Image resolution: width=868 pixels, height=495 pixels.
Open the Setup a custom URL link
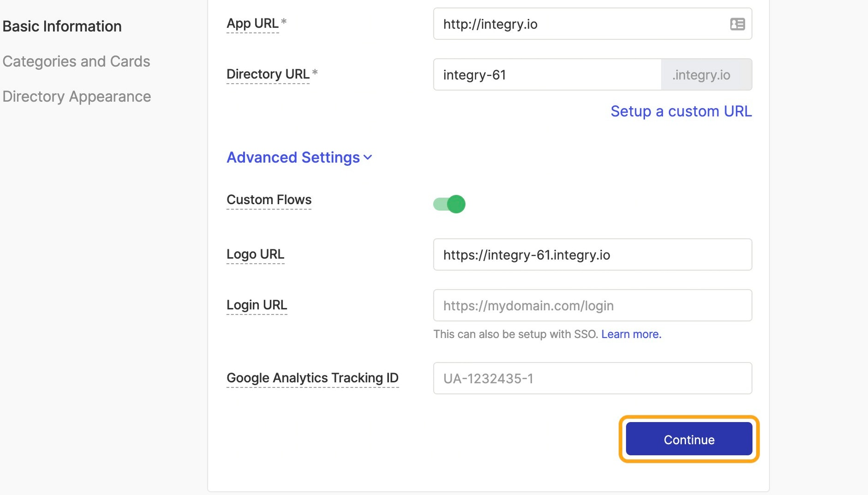click(681, 111)
